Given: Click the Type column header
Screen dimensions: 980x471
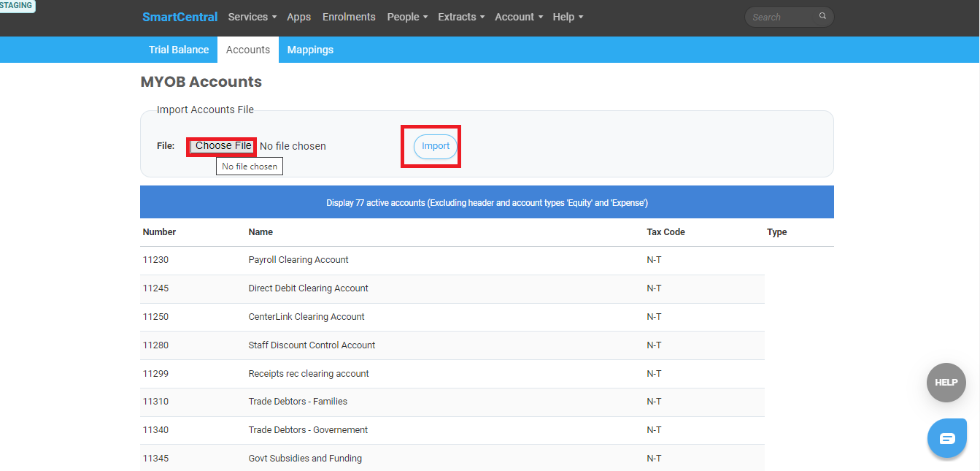Looking at the screenshot, I should (777, 232).
